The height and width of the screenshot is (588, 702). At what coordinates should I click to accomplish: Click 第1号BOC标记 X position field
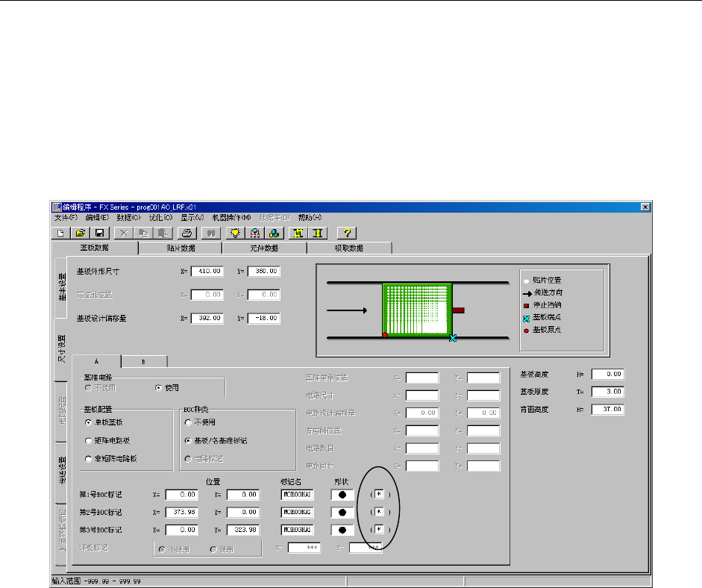tap(182, 495)
